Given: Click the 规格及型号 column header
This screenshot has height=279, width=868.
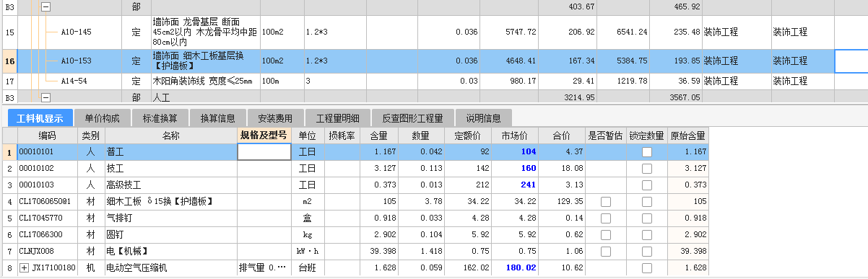Looking at the screenshot, I should click(x=264, y=135).
